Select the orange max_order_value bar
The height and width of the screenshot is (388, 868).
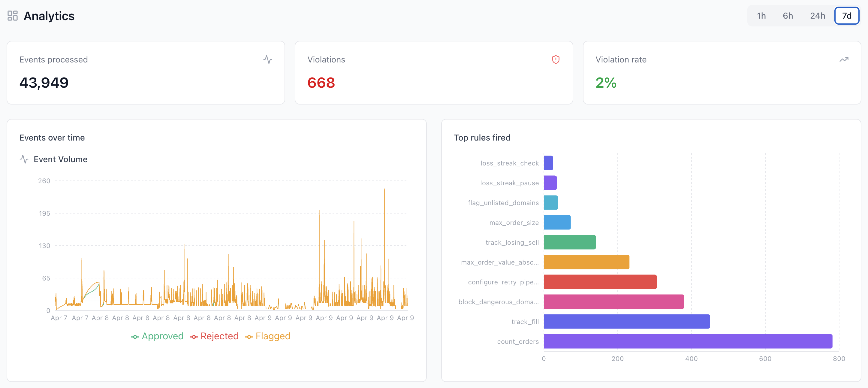click(x=586, y=262)
